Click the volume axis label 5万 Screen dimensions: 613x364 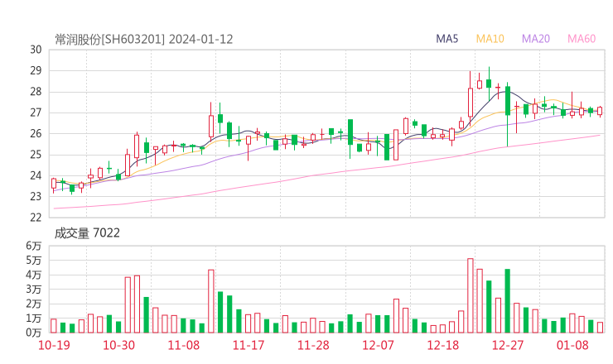click(34, 260)
